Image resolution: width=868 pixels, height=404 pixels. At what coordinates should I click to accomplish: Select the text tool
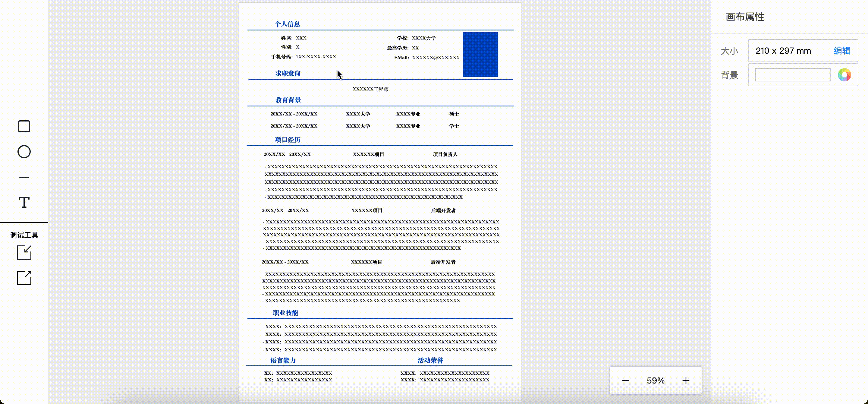(x=24, y=203)
